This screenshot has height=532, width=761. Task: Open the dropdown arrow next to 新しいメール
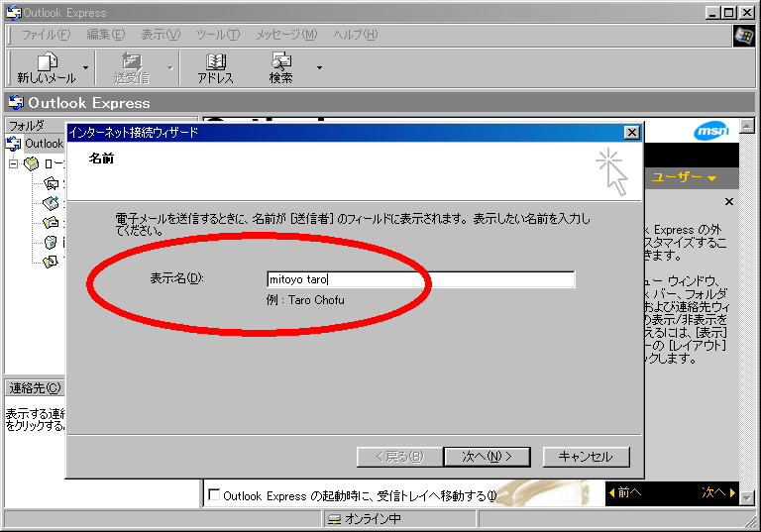(86, 68)
